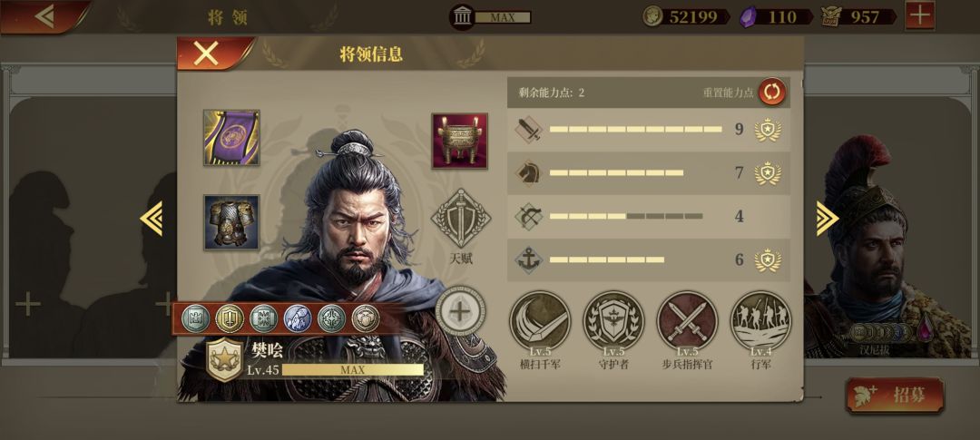Open the 天赋 talent shield icon
Image resolution: width=980 pixels, height=440 pixels.
pyautogui.click(x=461, y=219)
